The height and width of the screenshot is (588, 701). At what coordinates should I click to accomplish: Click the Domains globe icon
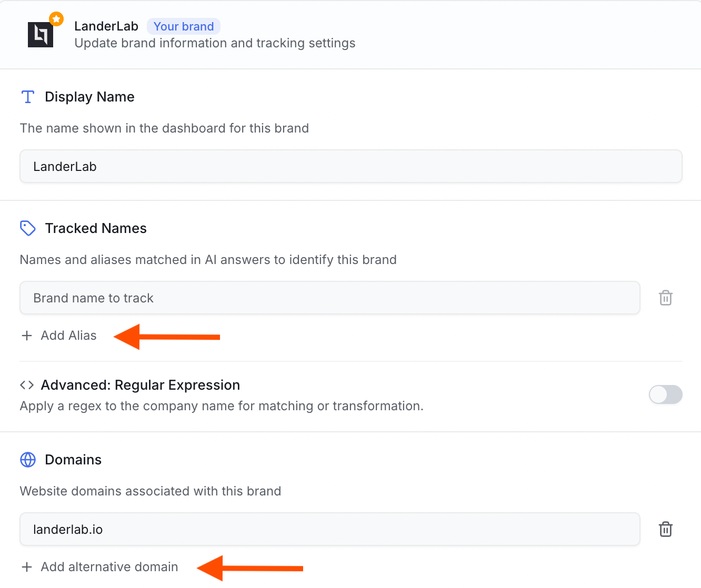click(28, 460)
